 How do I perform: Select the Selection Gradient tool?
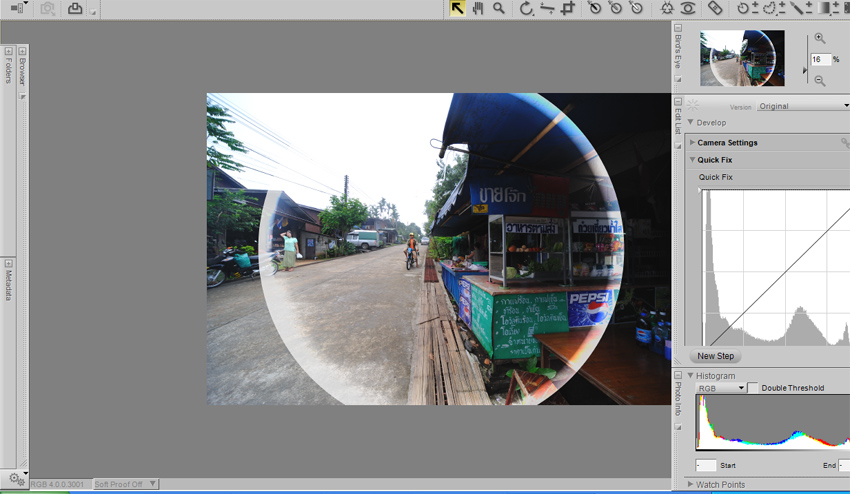(827, 8)
